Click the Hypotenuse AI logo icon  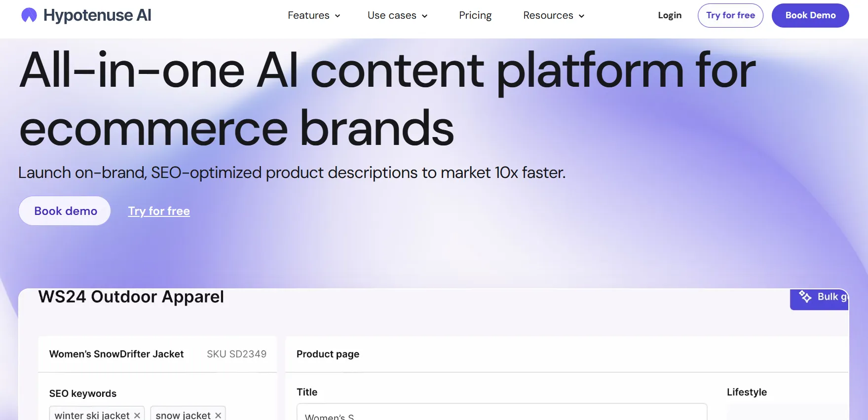pos(29,15)
